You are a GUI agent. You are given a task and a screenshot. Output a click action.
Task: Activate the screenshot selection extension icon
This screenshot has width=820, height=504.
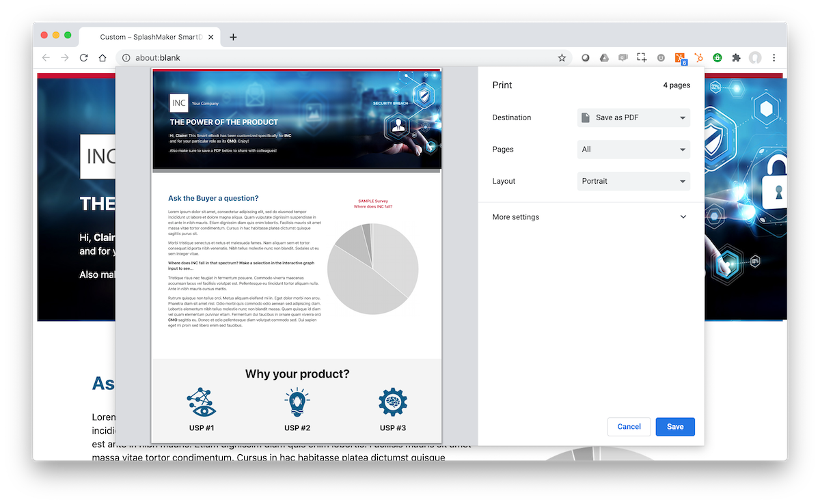(642, 58)
